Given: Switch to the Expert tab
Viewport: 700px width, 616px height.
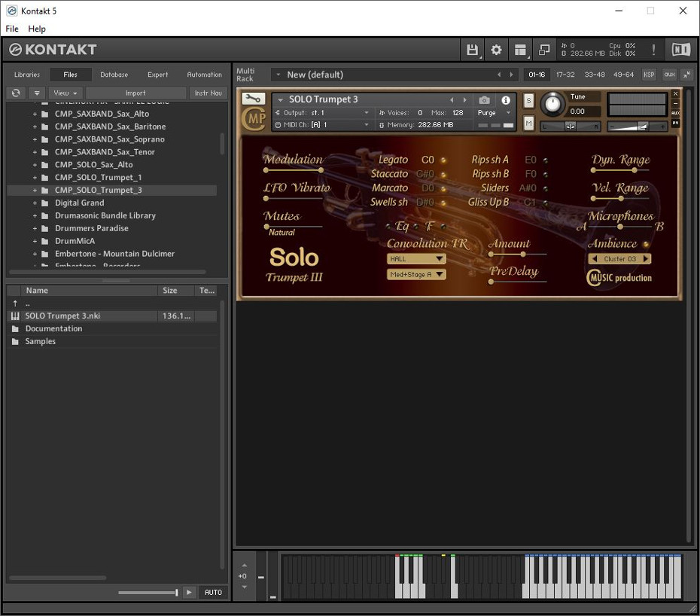Looking at the screenshot, I should point(157,75).
